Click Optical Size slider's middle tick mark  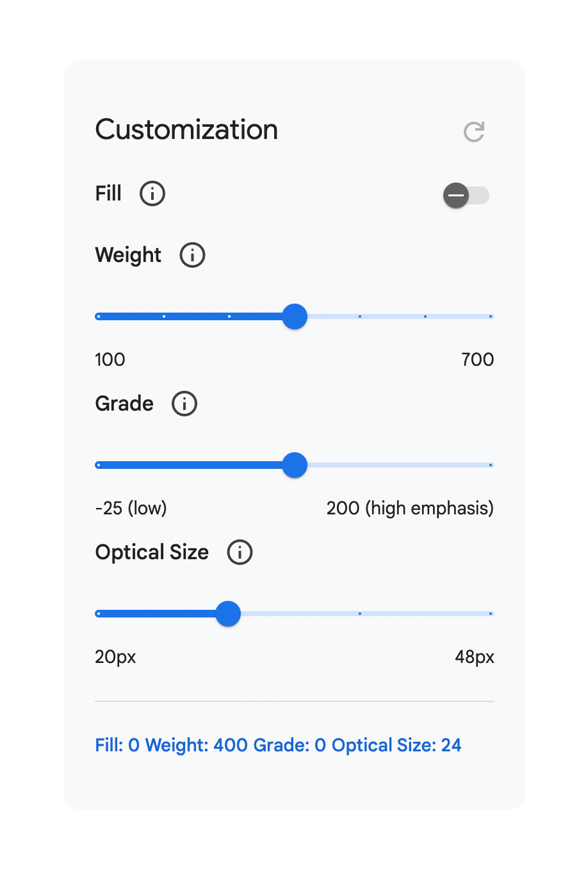point(360,614)
